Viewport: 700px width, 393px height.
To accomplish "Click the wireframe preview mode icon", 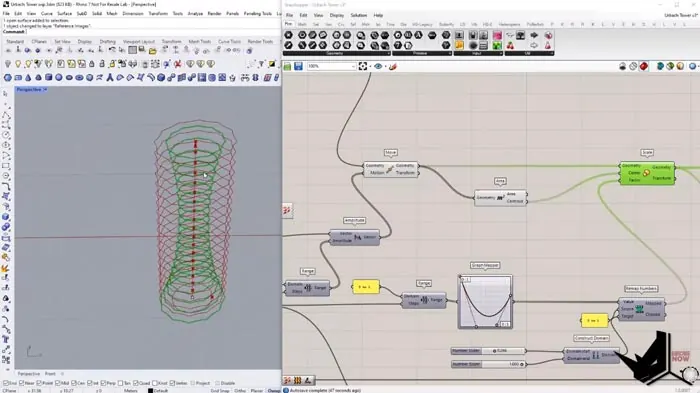I will tap(633, 67).
